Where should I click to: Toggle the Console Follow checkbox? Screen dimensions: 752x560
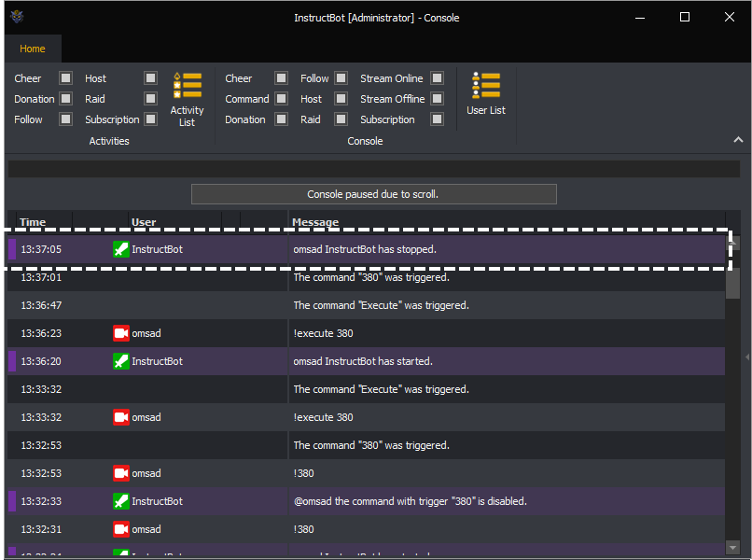point(341,77)
